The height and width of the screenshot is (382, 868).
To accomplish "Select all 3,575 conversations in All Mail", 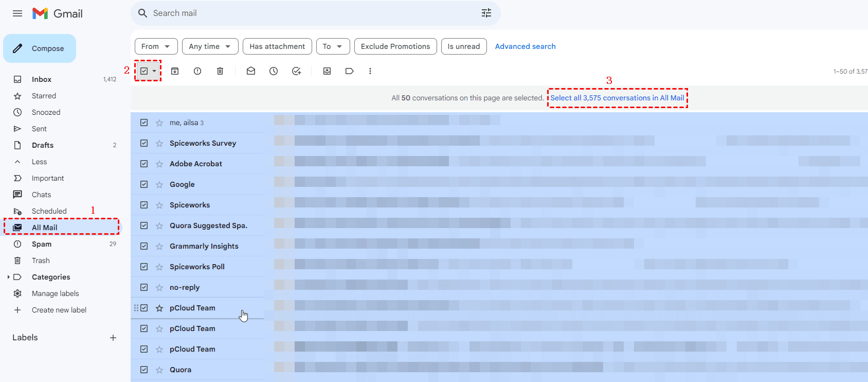I will coord(617,98).
